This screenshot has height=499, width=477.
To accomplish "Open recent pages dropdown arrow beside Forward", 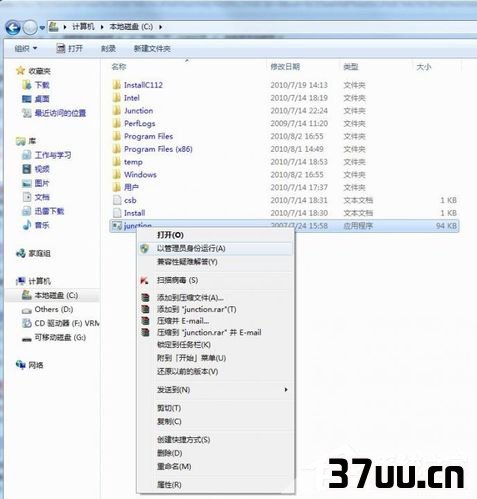I will pyautogui.click(x=42, y=28).
